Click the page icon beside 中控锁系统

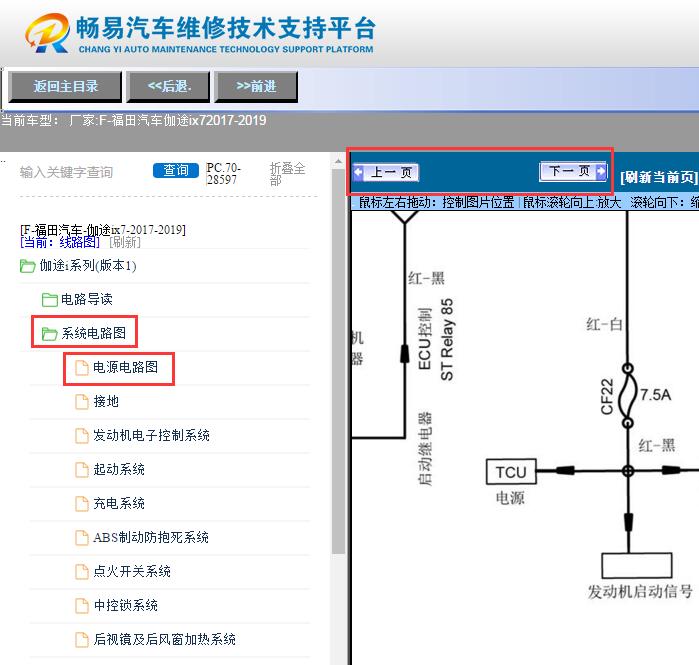point(82,606)
